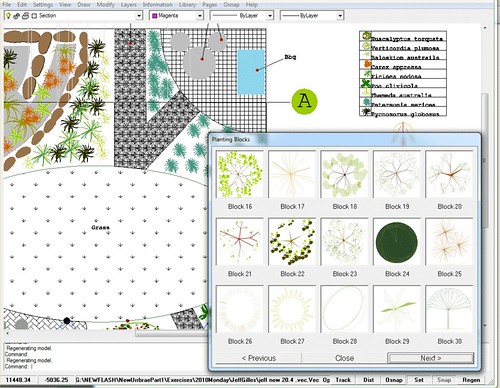Click Set in the status bar

(x=419, y=380)
